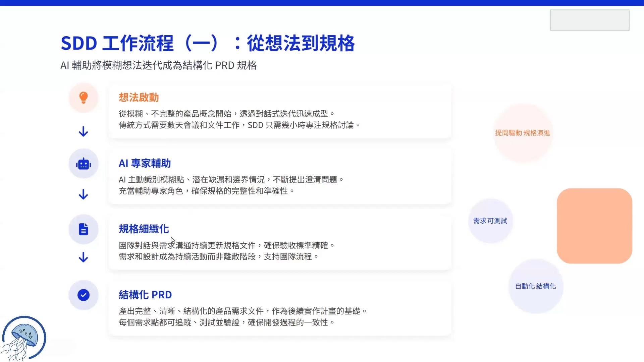
Task: Click the blue bar at top
Action: coord(322,3)
